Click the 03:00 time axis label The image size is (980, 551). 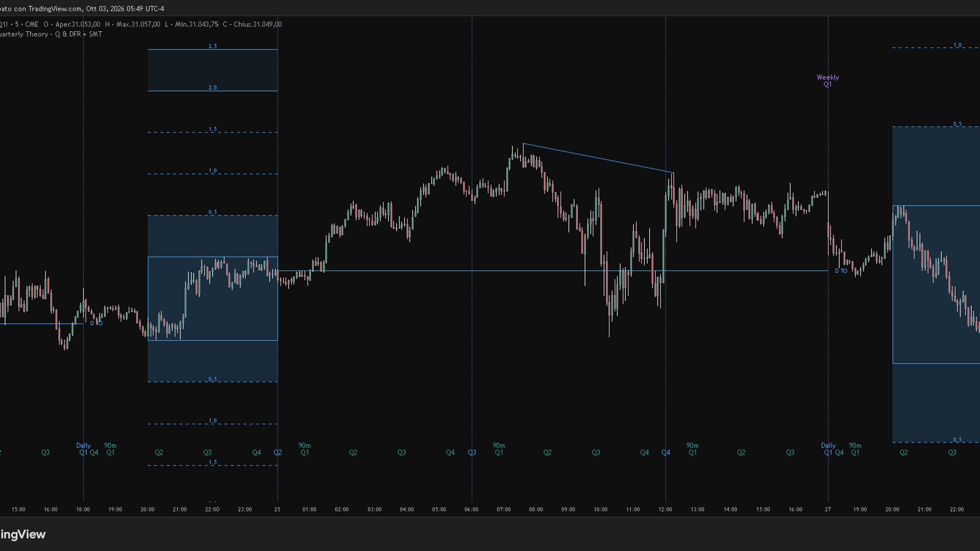click(x=374, y=509)
